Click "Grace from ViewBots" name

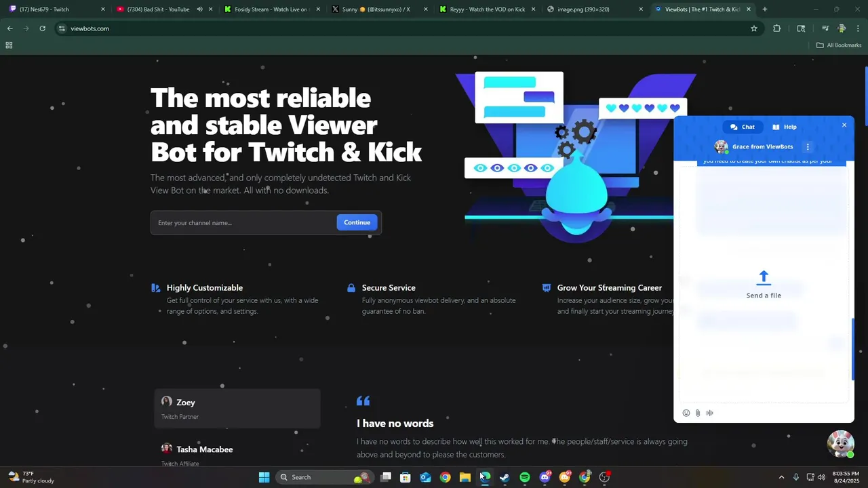[763, 146]
